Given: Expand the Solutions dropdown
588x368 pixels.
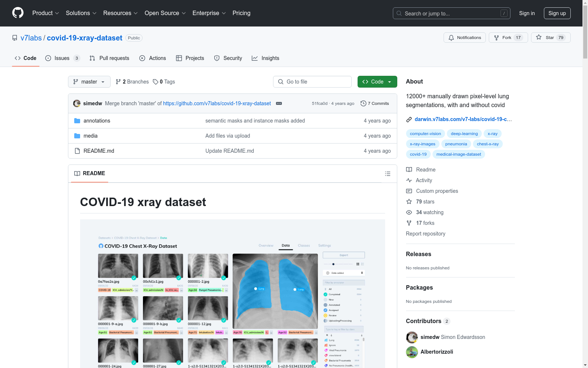Looking at the screenshot, I should [81, 13].
